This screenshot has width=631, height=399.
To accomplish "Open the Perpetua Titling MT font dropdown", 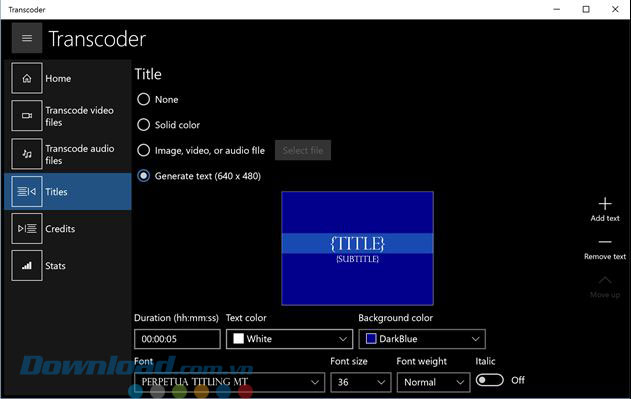I will tap(229, 382).
